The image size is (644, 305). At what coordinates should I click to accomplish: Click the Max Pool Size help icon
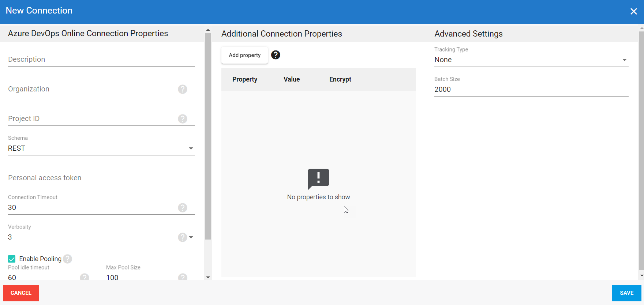[183, 277]
